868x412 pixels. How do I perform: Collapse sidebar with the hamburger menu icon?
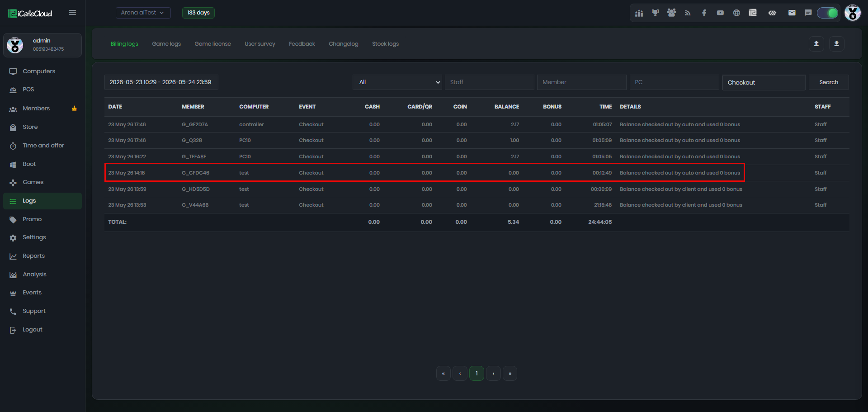point(72,13)
